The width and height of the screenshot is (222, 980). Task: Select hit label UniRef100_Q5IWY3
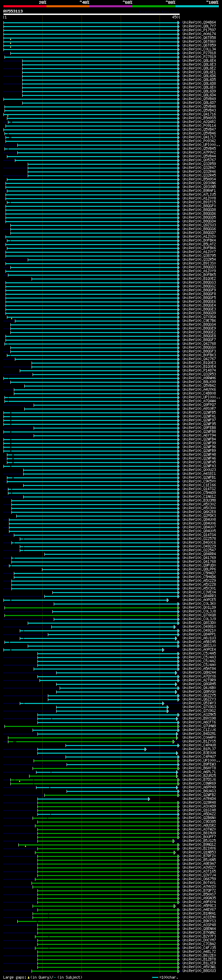pos(199,703)
